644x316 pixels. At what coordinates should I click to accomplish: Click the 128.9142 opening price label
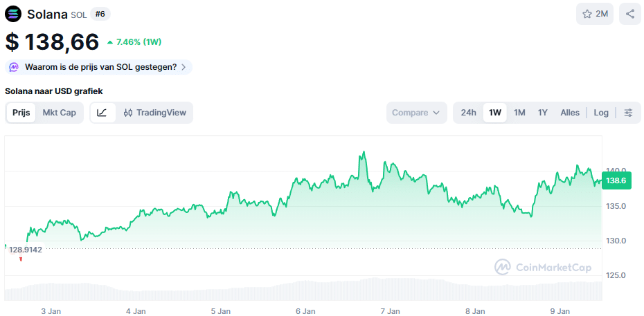[x=26, y=250]
